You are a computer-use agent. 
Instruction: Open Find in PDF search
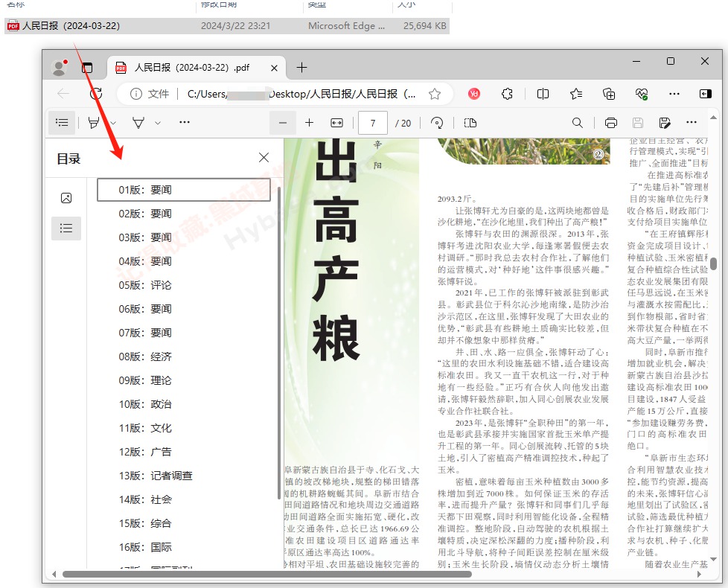[x=577, y=123]
